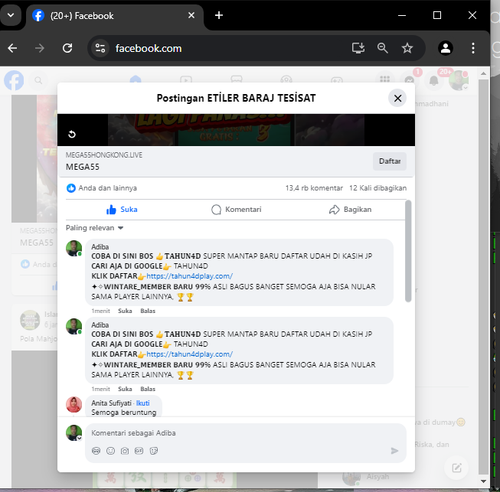Open the notifications bell icon
Image resolution: width=500 pixels, height=492 pixels.
coord(434,80)
